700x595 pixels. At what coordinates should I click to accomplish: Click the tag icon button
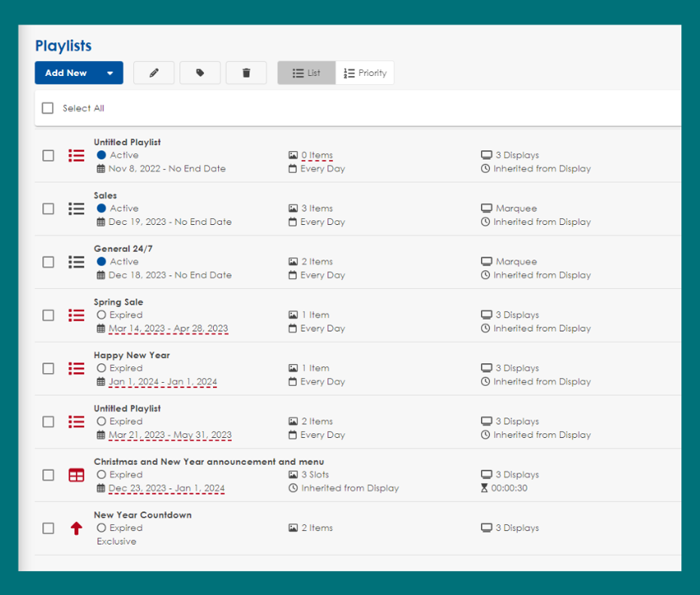point(200,73)
